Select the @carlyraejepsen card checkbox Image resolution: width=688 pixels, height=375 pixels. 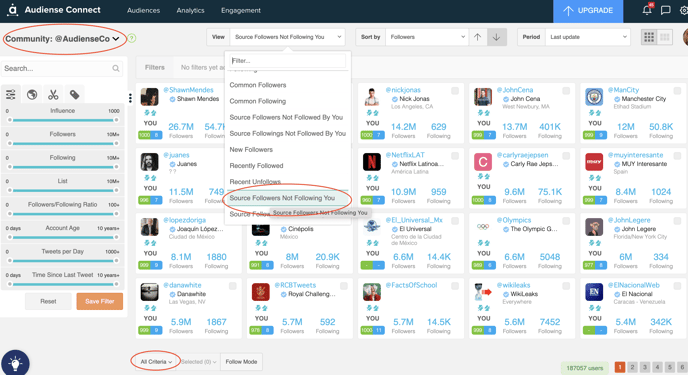pos(566,156)
